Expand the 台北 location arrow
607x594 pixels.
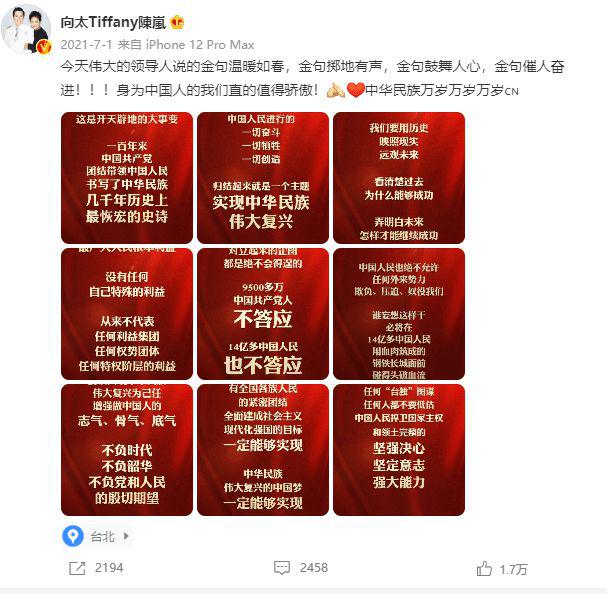click(126, 536)
